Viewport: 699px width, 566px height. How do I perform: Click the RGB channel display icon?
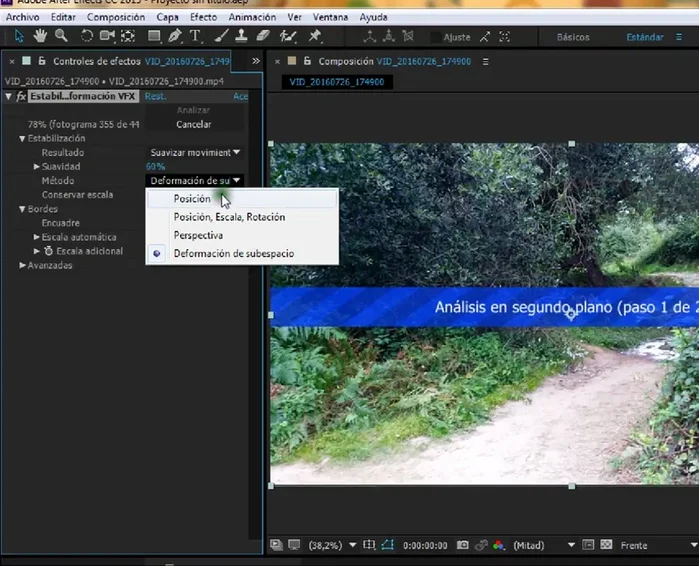[498, 546]
